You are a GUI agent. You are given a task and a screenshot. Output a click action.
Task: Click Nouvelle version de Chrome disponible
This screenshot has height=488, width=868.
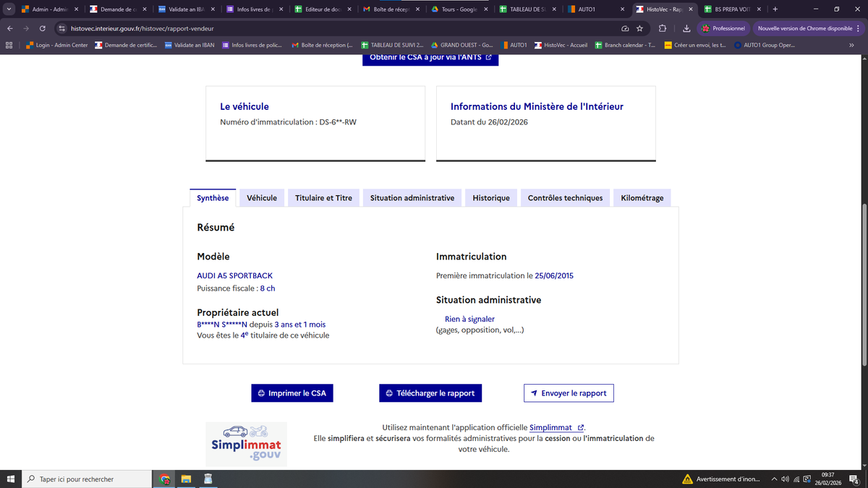(809, 28)
